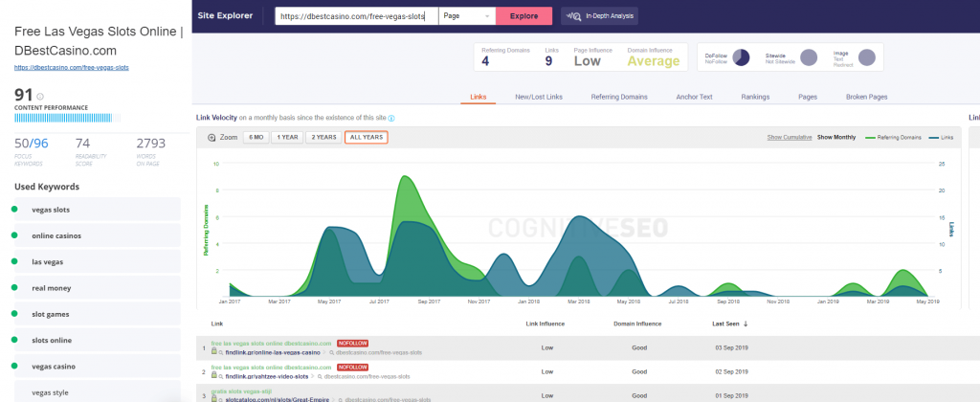Screen dimensions: 980x402
Task: Click the zoom magnifier icon beside Zoom
Action: pos(212,137)
